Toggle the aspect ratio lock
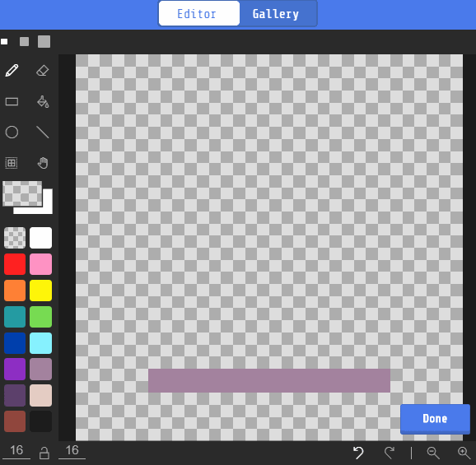This screenshot has height=465, width=476. pyautogui.click(x=44, y=453)
